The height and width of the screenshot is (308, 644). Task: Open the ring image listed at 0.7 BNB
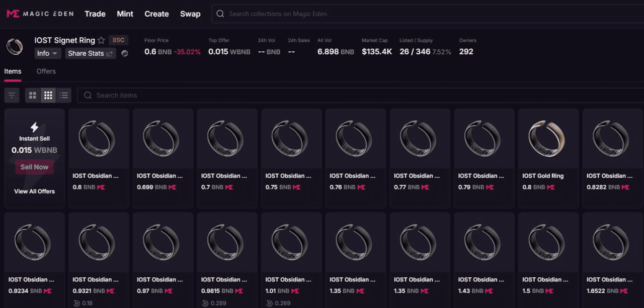coord(227,138)
